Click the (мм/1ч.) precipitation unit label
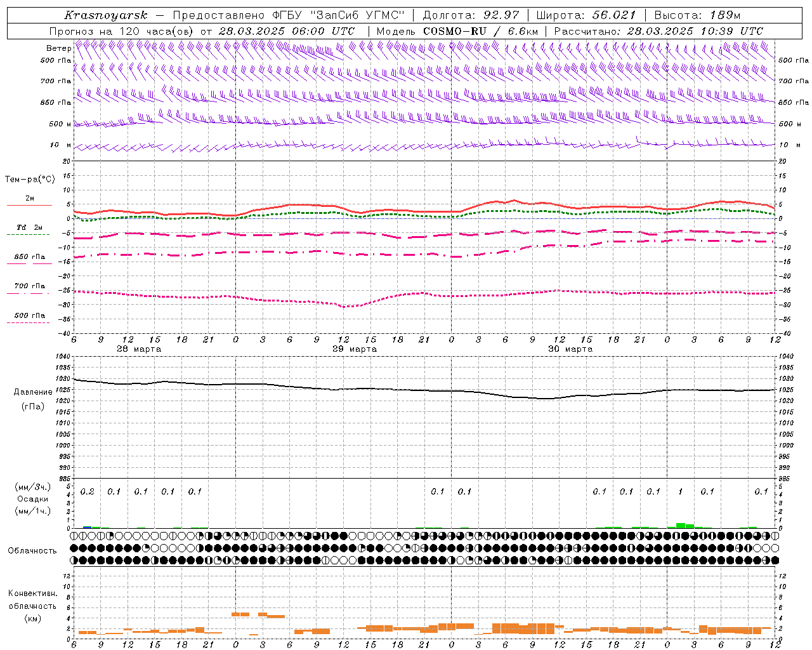Viewport: 812px width, 650px height. click(x=32, y=511)
